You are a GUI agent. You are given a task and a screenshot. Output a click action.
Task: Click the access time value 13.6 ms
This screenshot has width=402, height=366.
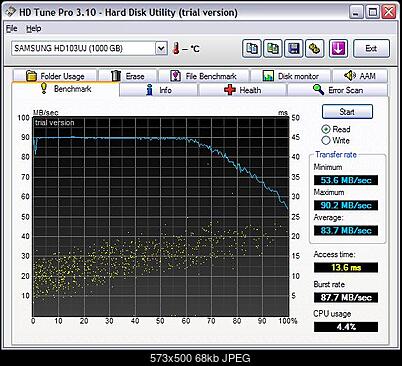[x=346, y=267]
